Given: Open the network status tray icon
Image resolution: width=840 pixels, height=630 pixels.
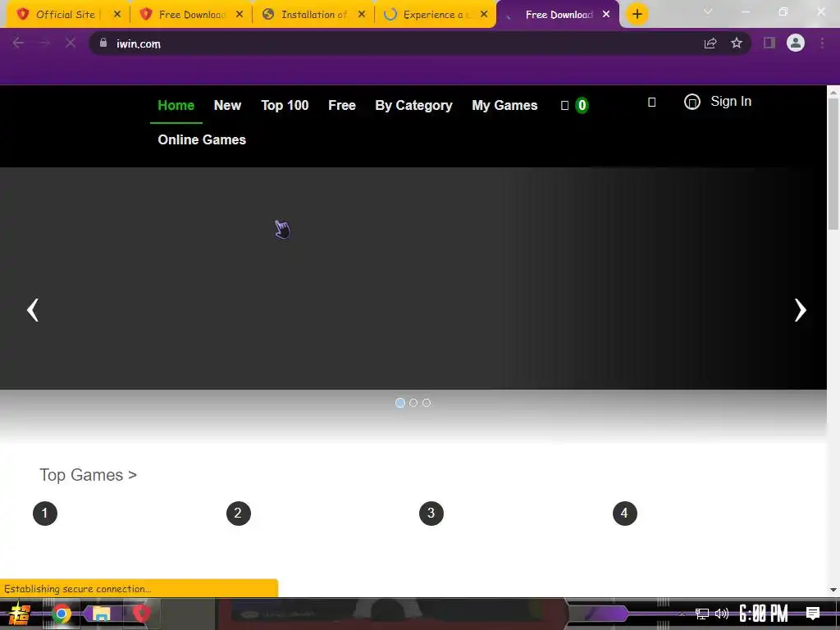Looking at the screenshot, I should point(702,614).
